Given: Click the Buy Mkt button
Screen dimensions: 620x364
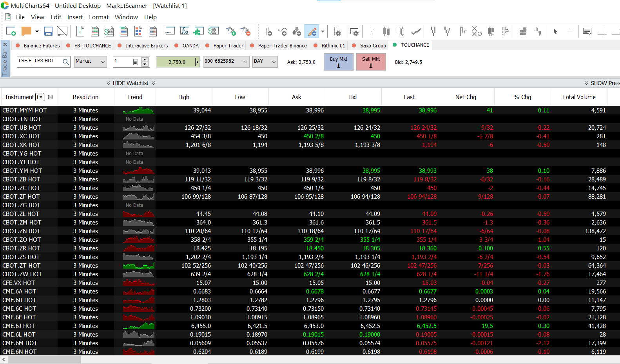Looking at the screenshot, I should tap(339, 62).
